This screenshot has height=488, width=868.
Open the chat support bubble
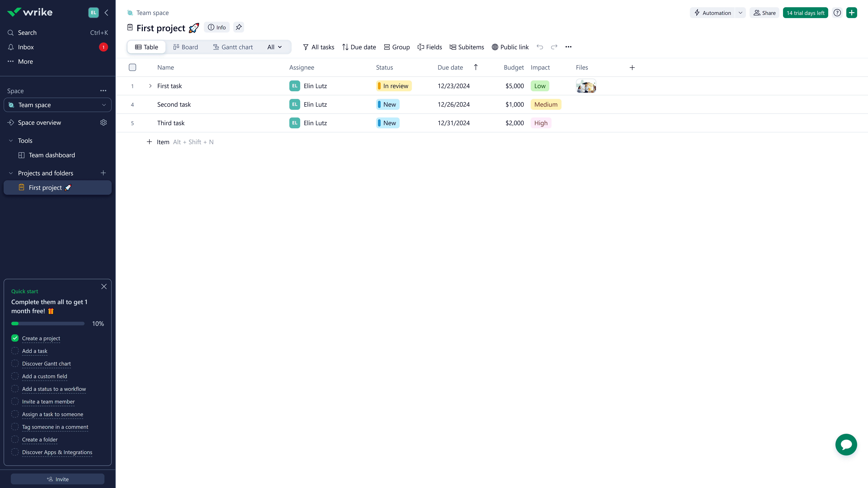(x=846, y=445)
